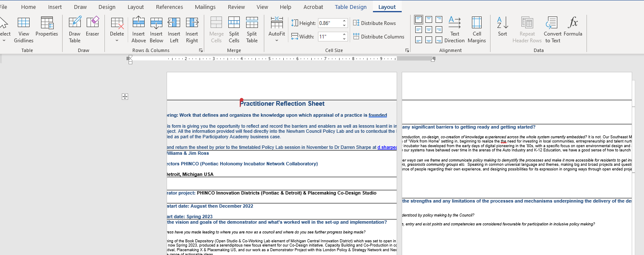Insert a row above
The width and height of the screenshot is (644, 255).
pos(139,30)
